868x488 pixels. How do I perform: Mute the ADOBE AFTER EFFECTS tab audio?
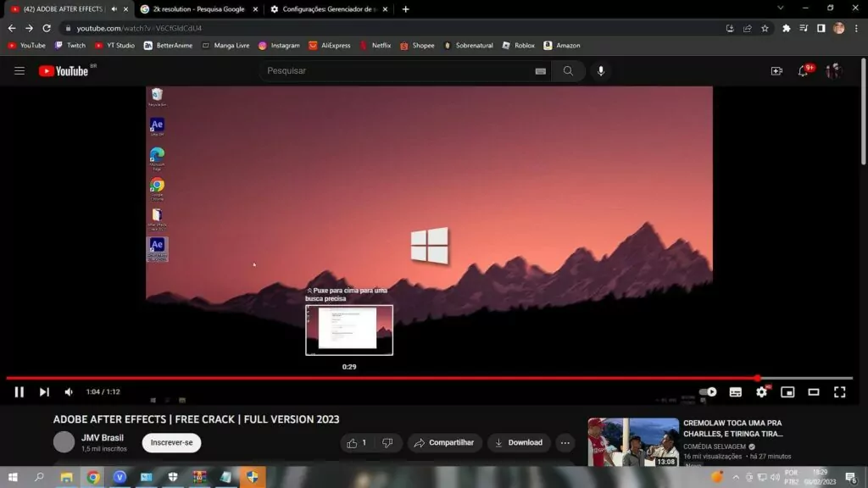(114, 8)
